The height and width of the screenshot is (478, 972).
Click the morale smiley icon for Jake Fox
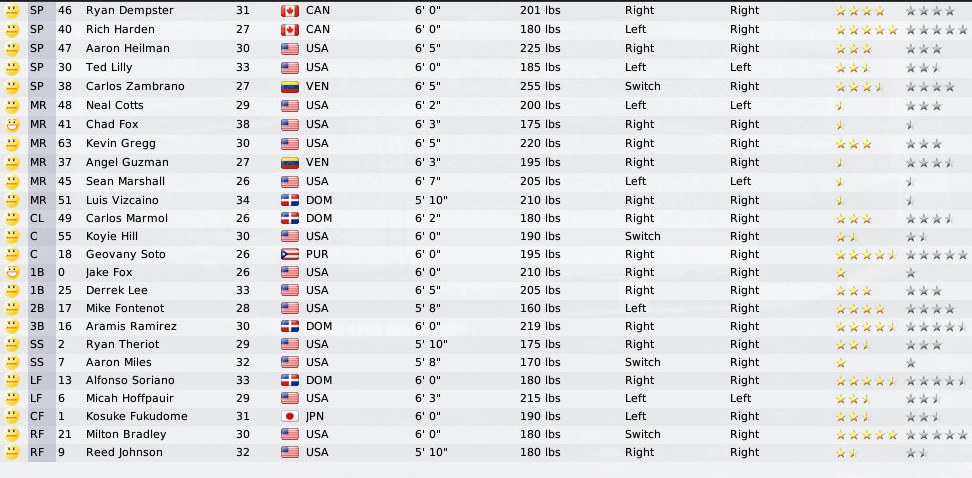(x=12, y=273)
